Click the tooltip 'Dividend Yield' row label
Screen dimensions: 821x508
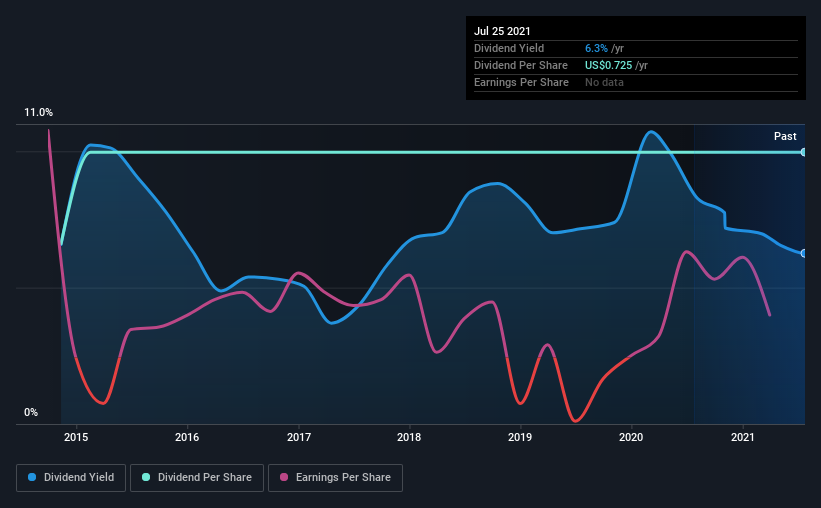point(509,48)
